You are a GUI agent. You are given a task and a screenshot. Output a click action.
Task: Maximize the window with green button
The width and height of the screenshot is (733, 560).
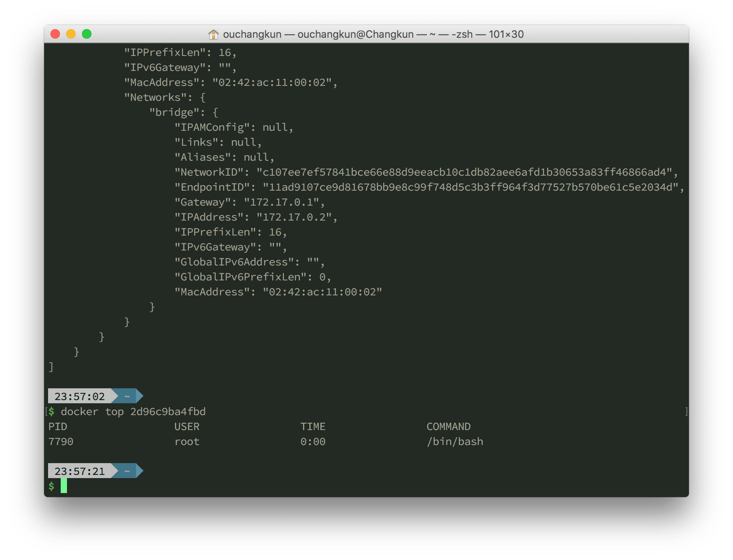(x=87, y=34)
